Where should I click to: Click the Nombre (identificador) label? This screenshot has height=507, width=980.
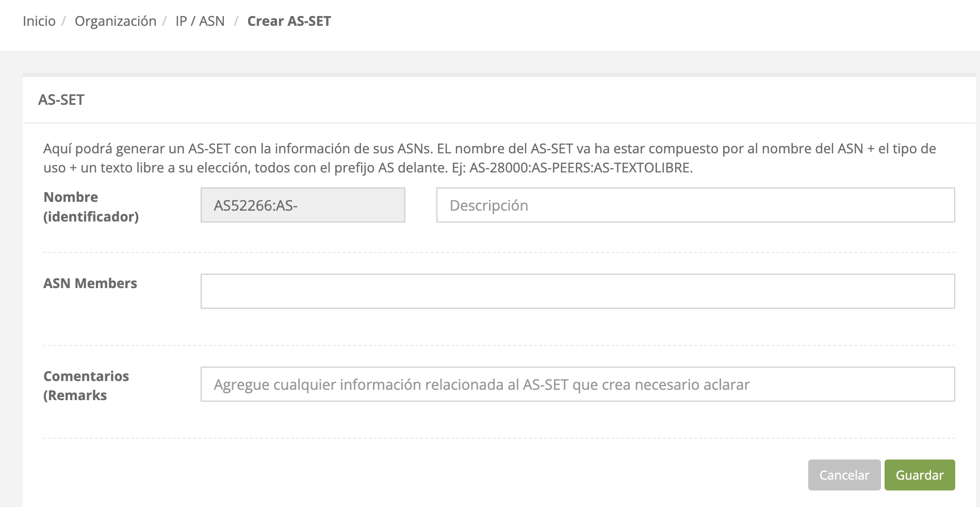point(91,207)
